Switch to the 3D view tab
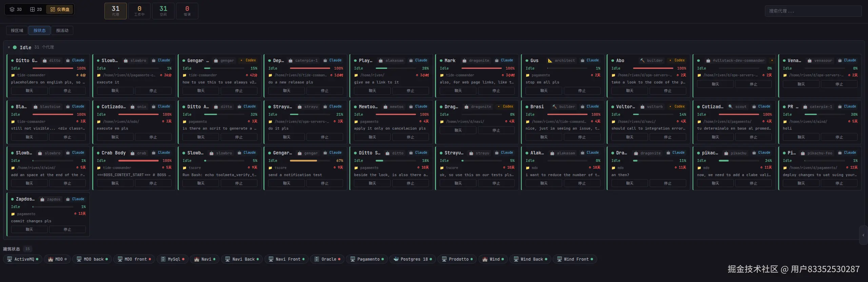 click(16, 9)
